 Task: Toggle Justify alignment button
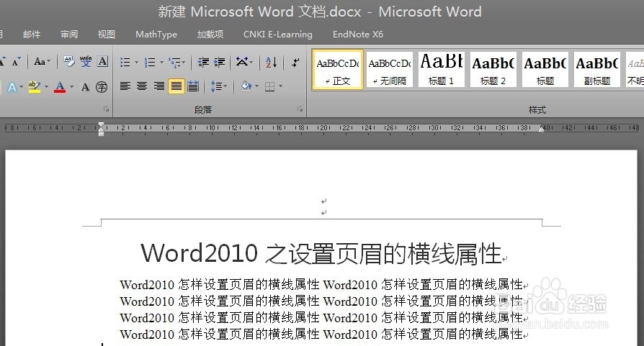coord(176,86)
